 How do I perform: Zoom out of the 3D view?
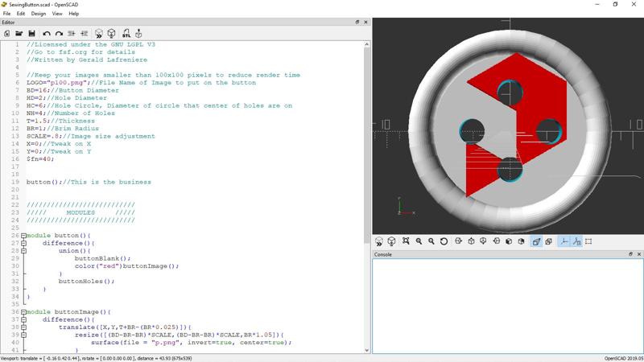431,241
